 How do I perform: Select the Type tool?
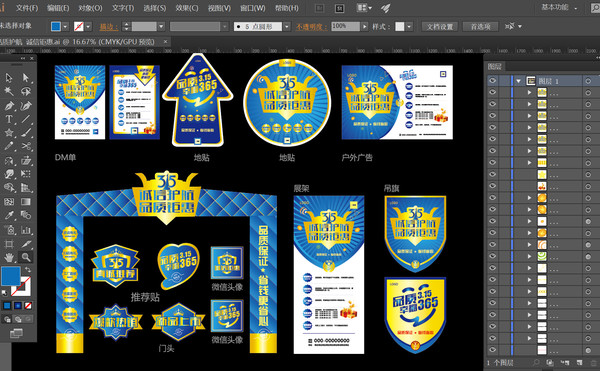point(9,119)
